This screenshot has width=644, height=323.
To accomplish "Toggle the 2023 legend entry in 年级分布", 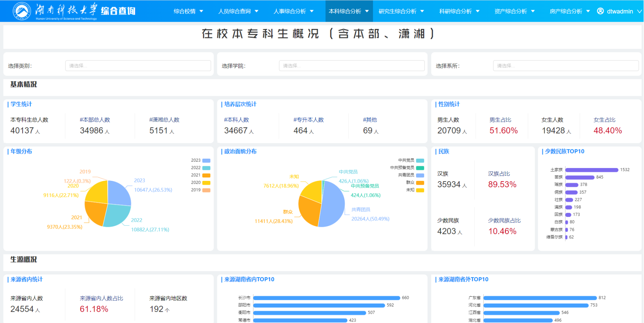I will pyautogui.click(x=200, y=161).
